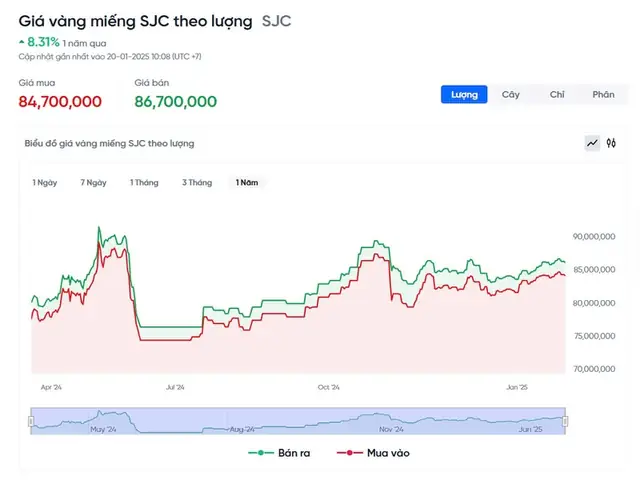Choose the 7 Ngày time range
Viewport: 640px width, 480px height.
coord(93,182)
